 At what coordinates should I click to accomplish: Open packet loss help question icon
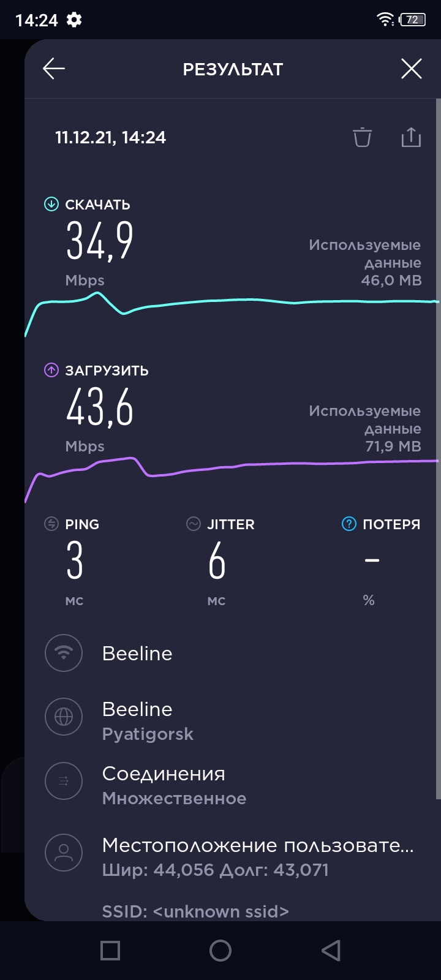(x=349, y=524)
